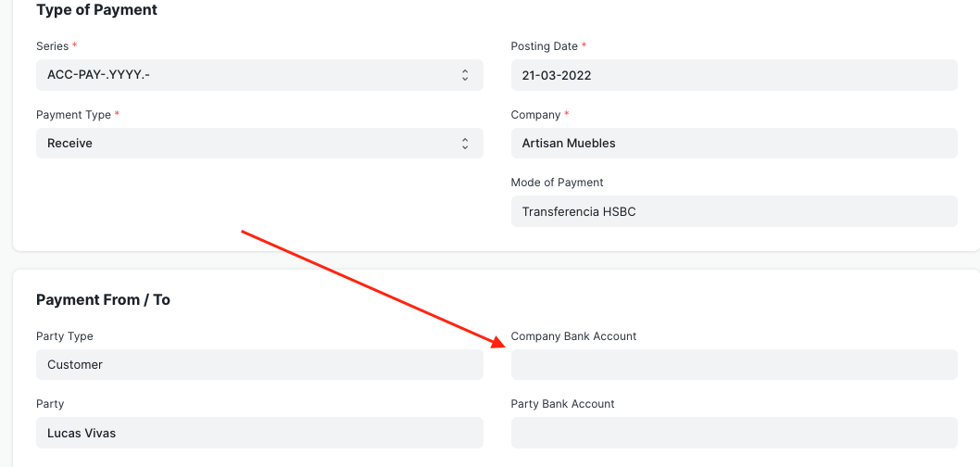Screen dimensions: 980x467
Task: Click the empty Company Bank Account field
Action: coord(734,364)
